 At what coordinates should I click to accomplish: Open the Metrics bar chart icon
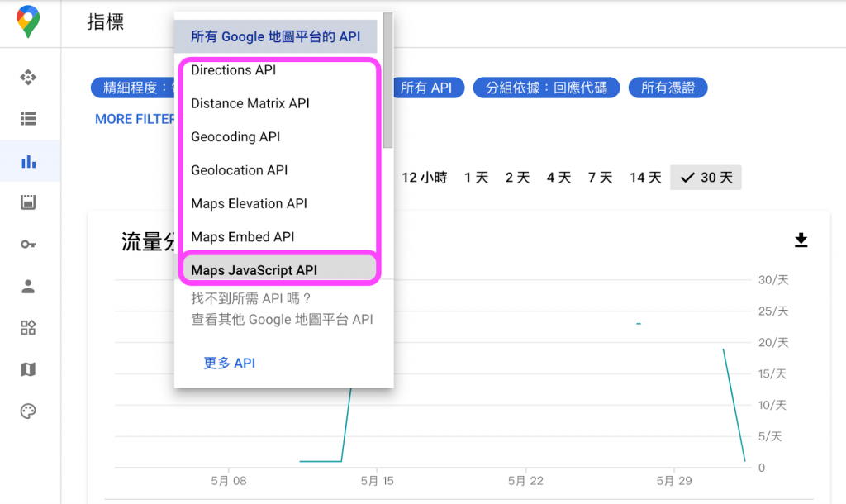click(28, 161)
